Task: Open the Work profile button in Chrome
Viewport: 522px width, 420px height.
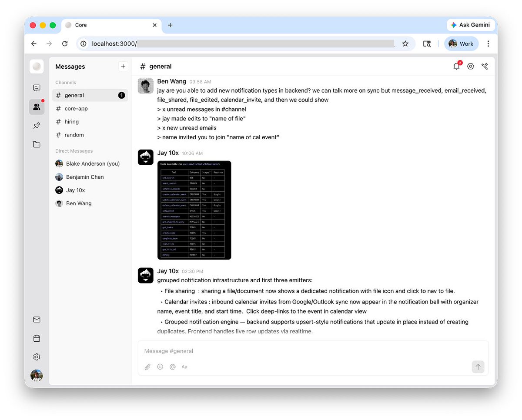Action: point(461,43)
